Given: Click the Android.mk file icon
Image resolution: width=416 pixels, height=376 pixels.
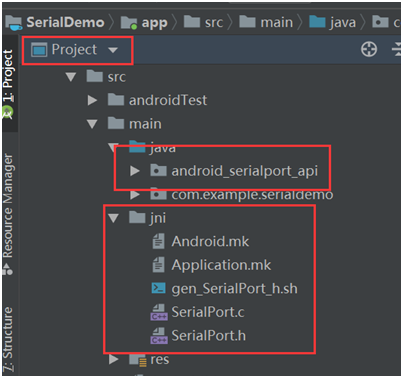Looking at the screenshot, I should pos(159,242).
